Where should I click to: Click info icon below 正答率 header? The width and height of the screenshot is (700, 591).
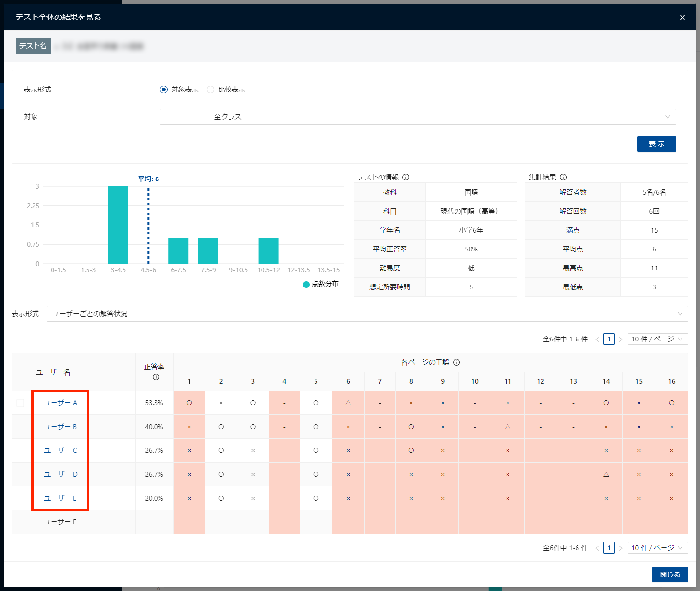[x=156, y=377]
